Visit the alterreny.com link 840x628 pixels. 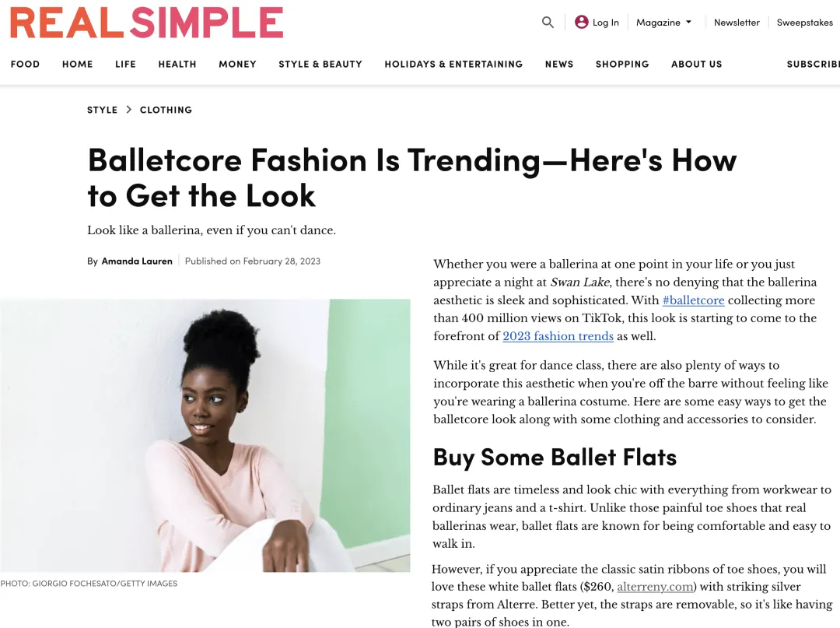click(x=655, y=587)
